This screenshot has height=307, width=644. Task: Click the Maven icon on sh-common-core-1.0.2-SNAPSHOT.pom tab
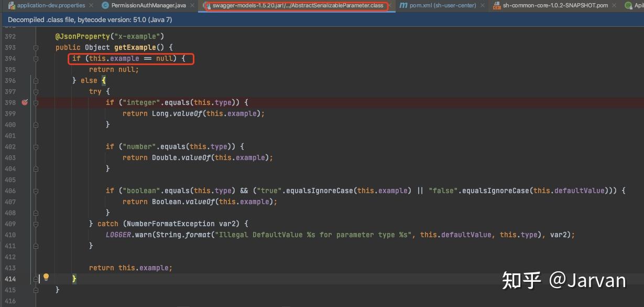click(496, 5)
